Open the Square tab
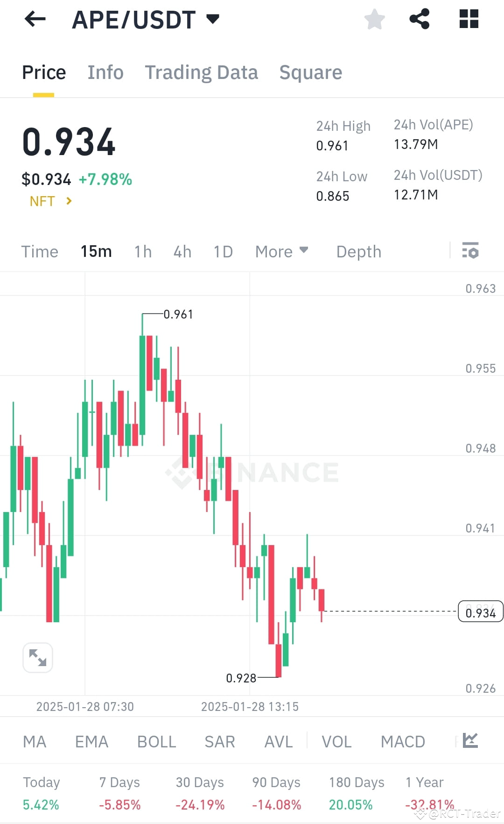Image resolution: width=504 pixels, height=824 pixels. (x=310, y=72)
